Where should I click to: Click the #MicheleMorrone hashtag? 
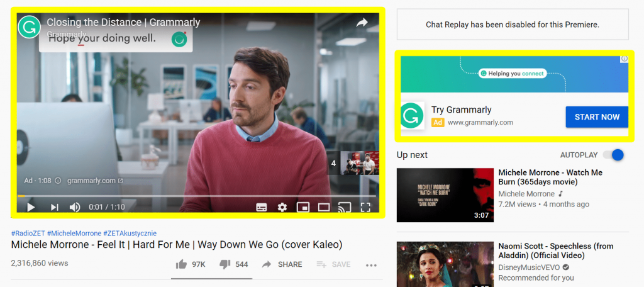pos(74,233)
